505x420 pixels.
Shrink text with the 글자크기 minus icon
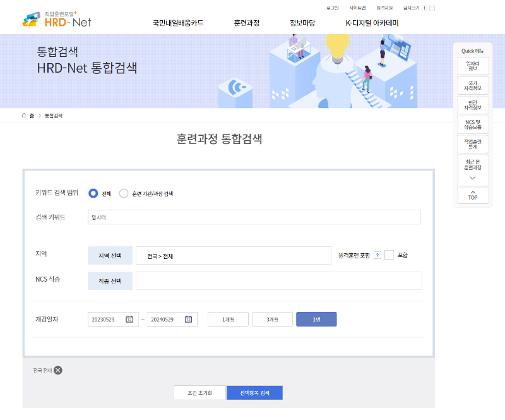click(x=433, y=8)
